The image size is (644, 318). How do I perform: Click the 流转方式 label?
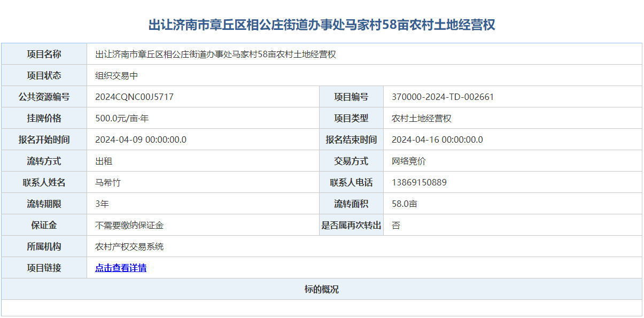pyautogui.click(x=44, y=161)
